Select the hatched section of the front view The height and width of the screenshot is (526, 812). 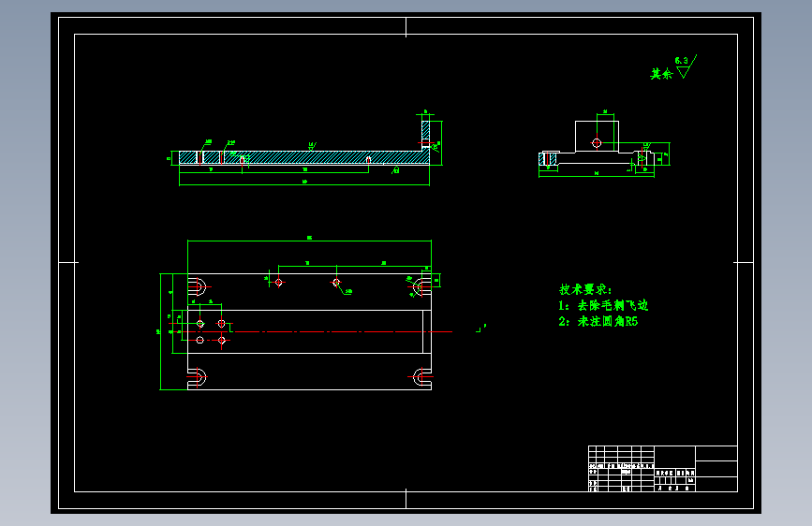[x=304, y=157]
